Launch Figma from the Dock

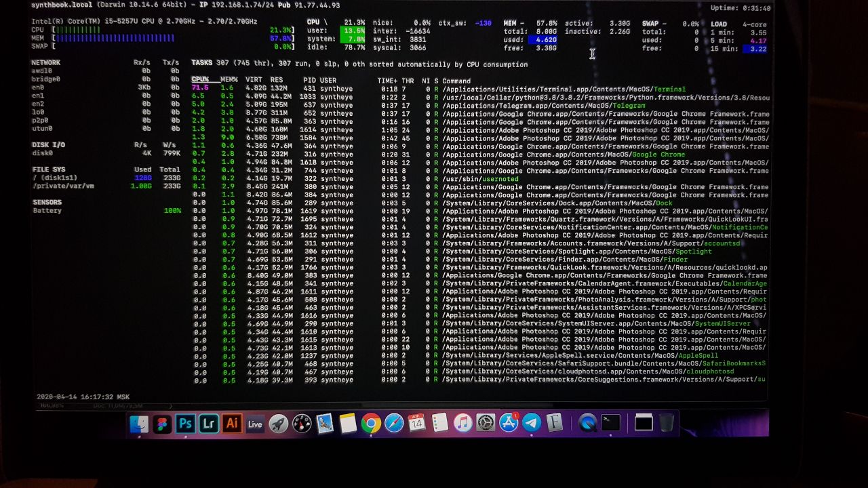(x=161, y=424)
